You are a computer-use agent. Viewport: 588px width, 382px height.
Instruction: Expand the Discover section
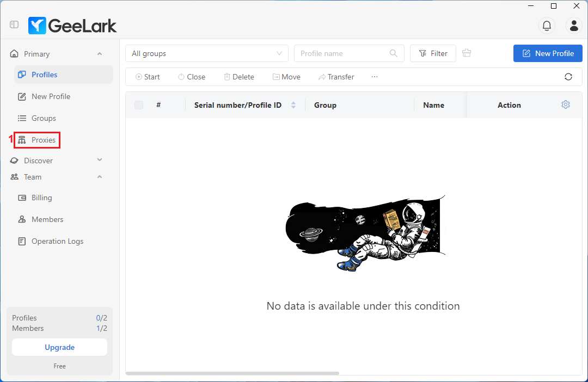100,160
